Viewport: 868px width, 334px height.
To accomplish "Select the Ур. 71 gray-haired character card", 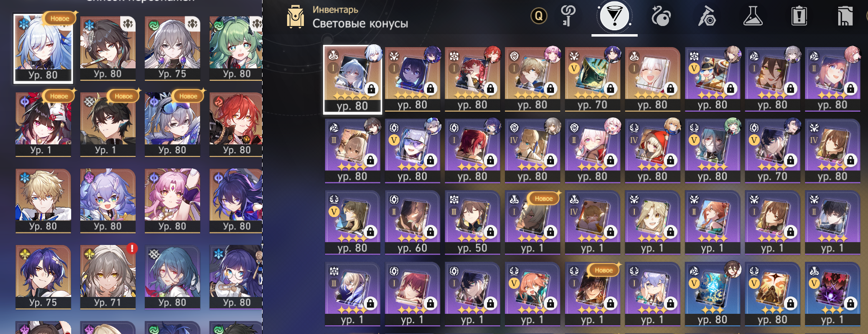I will (x=108, y=277).
